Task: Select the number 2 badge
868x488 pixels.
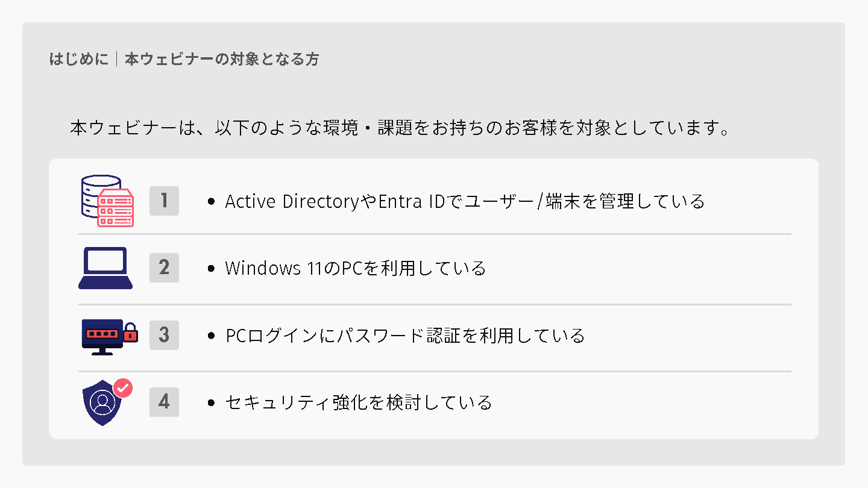Action: (164, 267)
